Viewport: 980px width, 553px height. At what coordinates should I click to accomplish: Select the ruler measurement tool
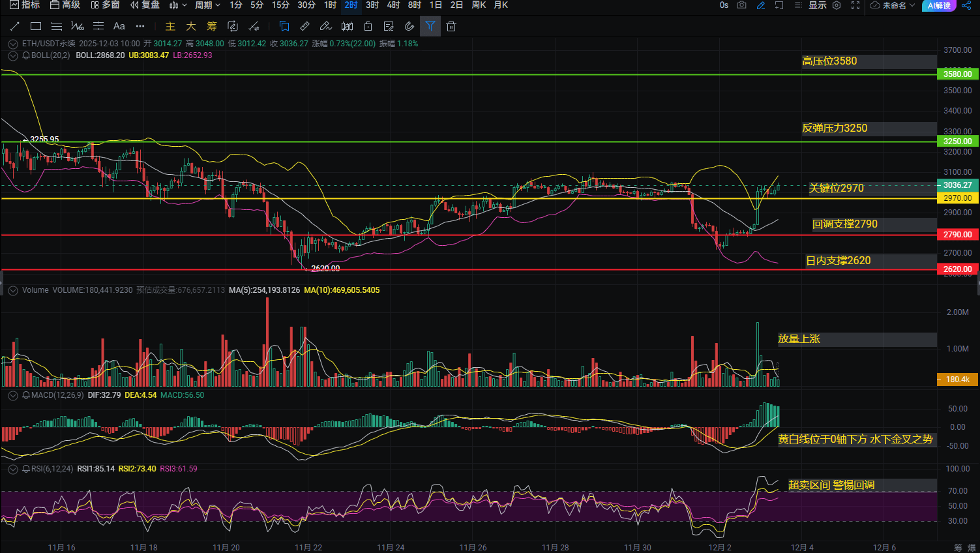tap(304, 27)
